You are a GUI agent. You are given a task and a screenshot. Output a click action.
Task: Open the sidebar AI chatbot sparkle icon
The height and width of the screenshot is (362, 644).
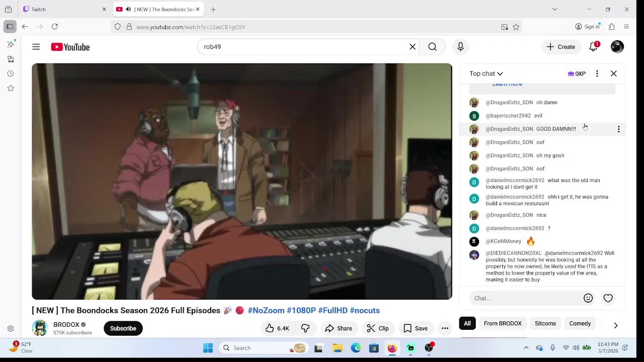pyautogui.click(x=11, y=44)
